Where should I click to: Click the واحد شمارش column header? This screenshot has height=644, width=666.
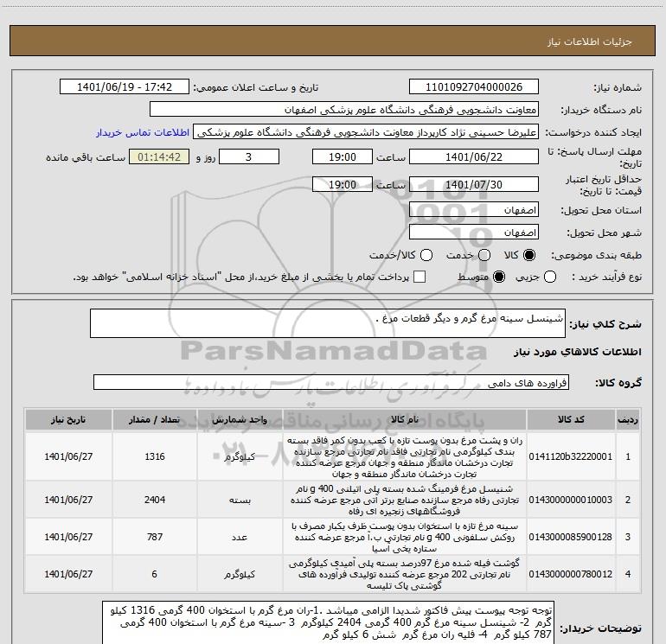[240, 420]
